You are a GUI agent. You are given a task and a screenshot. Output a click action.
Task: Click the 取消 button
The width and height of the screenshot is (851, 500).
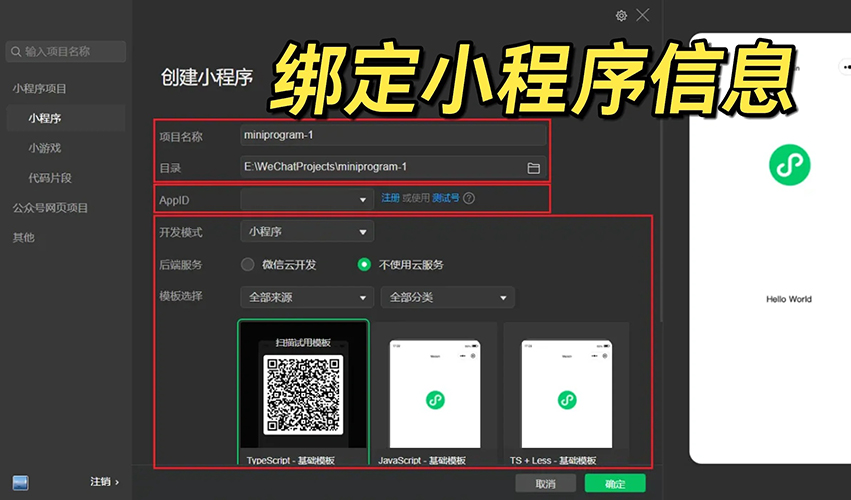(545, 483)
